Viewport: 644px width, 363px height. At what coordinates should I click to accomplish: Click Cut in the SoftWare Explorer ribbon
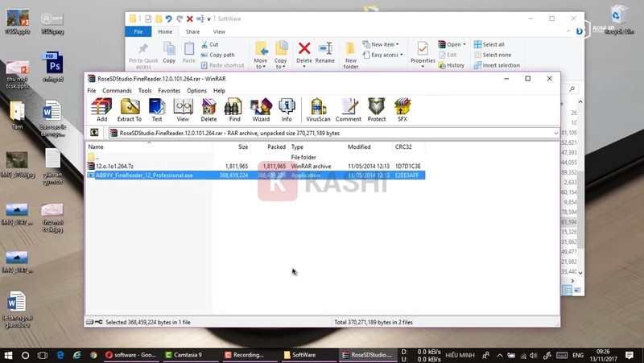click(x=210, y=44)
